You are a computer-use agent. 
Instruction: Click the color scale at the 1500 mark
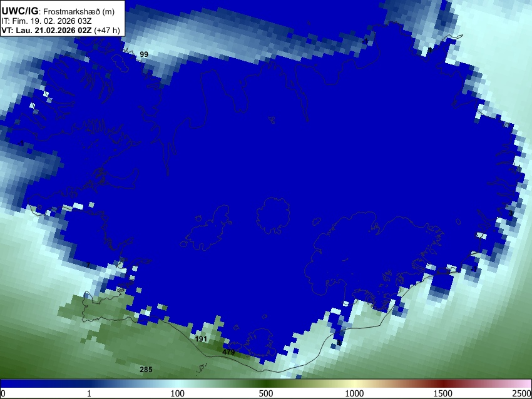443,393
